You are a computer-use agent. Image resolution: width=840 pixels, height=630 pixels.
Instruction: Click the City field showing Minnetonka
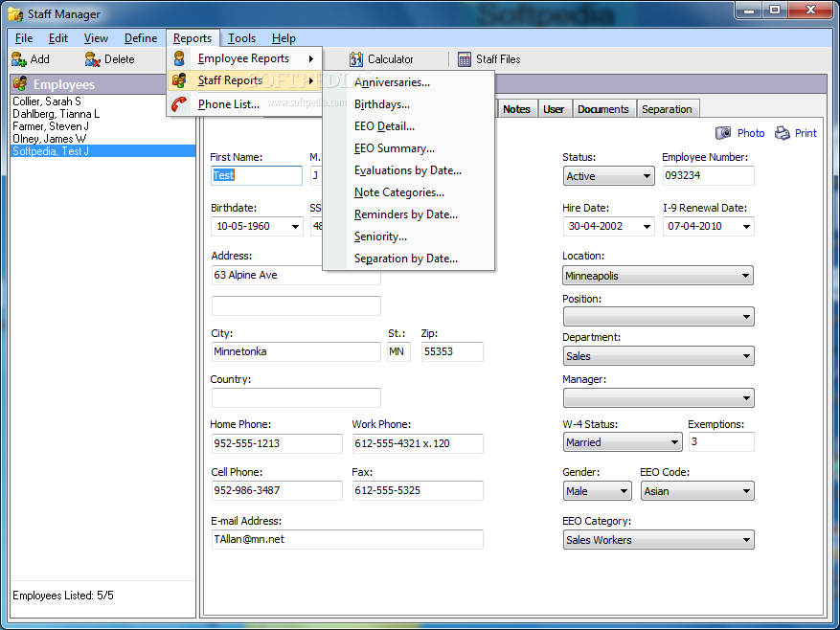pos(296,352)
